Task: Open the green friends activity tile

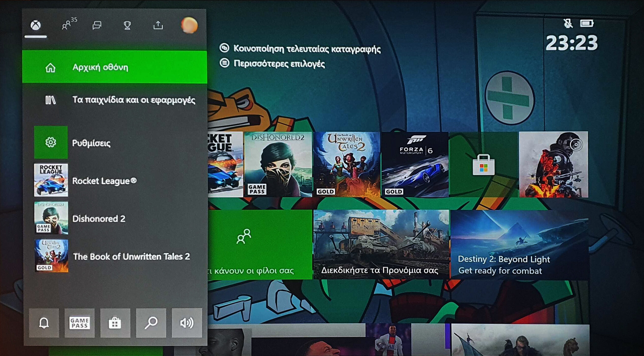Action: 260,244
